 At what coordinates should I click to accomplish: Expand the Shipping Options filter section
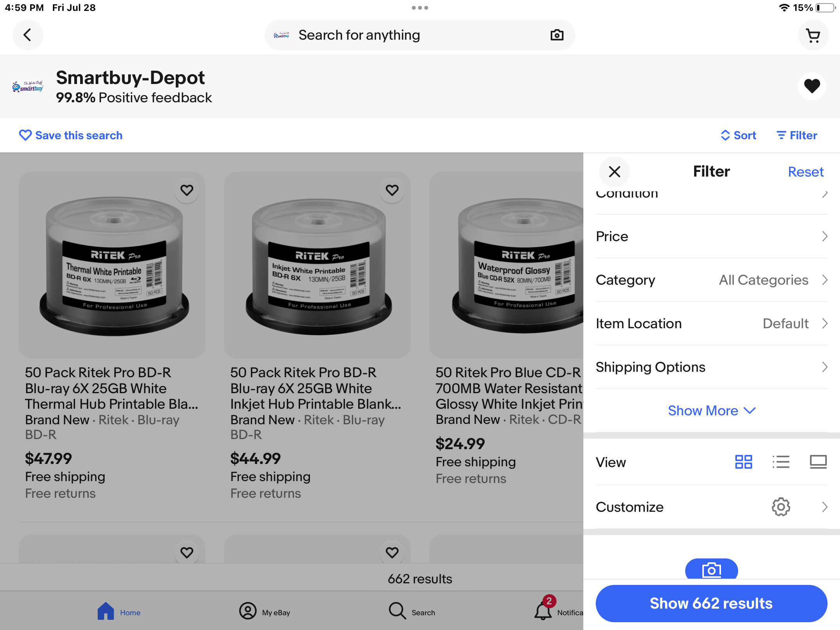pyautogui.click(x=711, y=367)
